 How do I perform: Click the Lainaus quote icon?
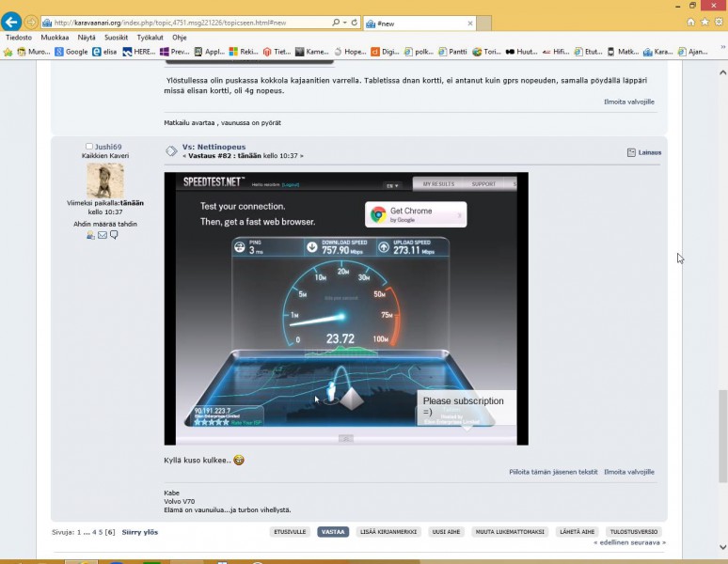pos(631,152)
